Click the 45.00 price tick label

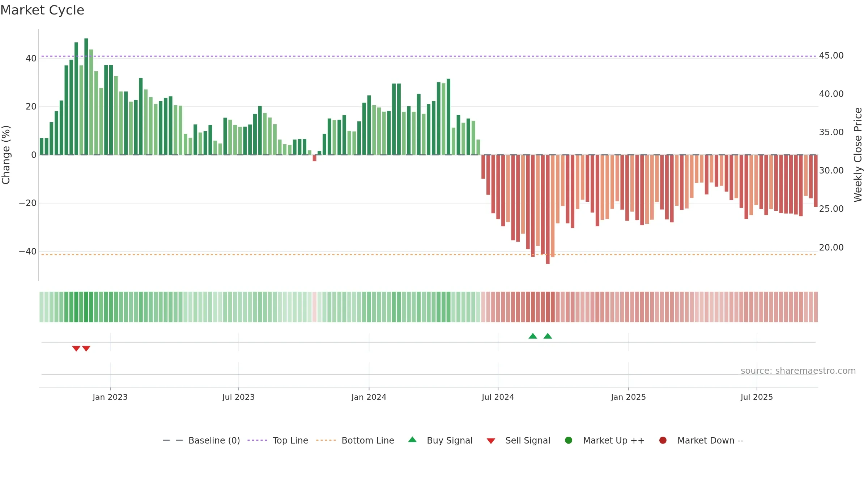point(831,56)
